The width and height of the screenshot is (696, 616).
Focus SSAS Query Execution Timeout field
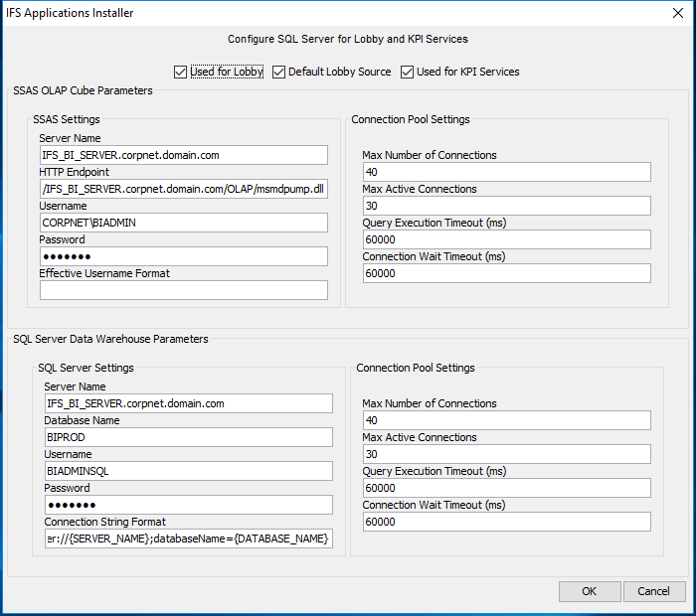507,239
